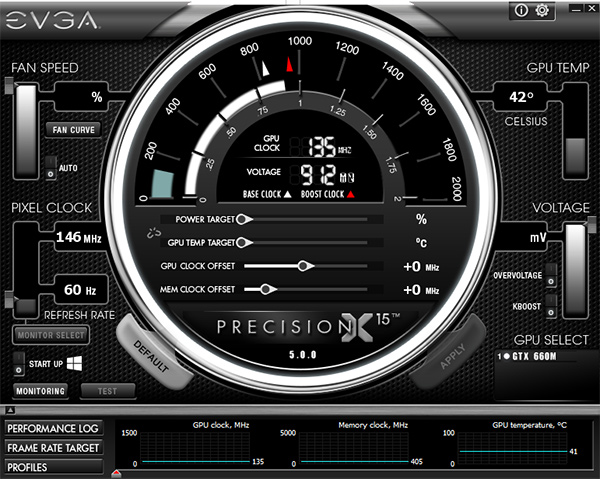Screen dimensions: 600x479
Task: Open the PERFORMANCE LOG tab
Action: pos(53,428)
